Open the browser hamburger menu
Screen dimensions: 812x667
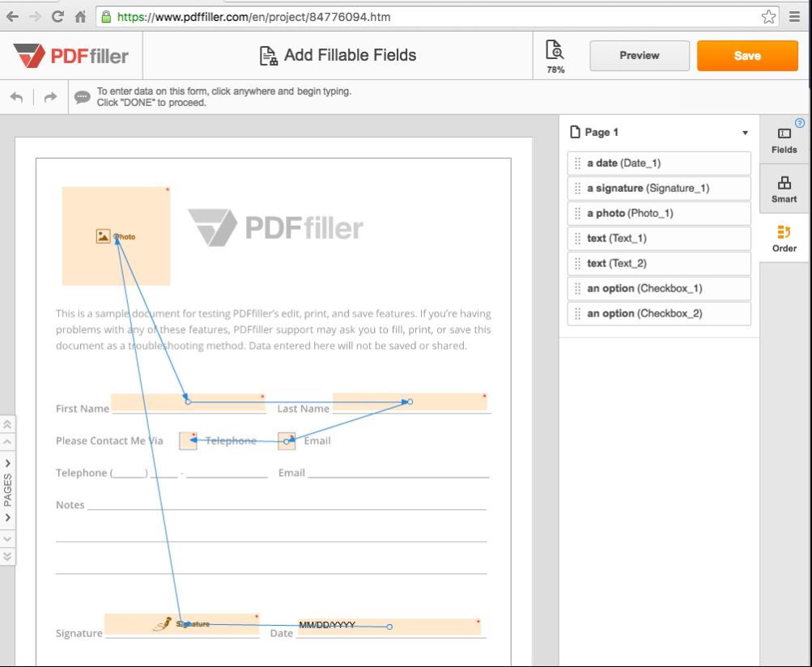(x=794, y=17)
